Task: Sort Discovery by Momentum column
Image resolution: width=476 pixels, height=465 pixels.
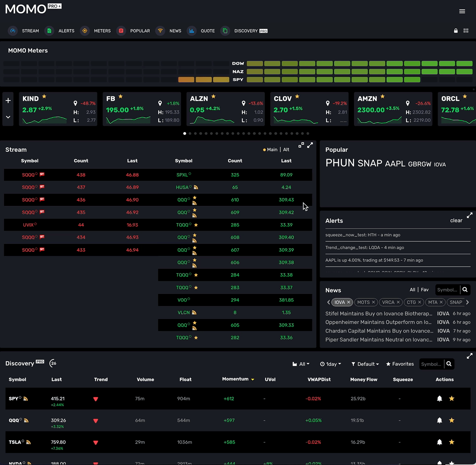Action: click(238, 379)
